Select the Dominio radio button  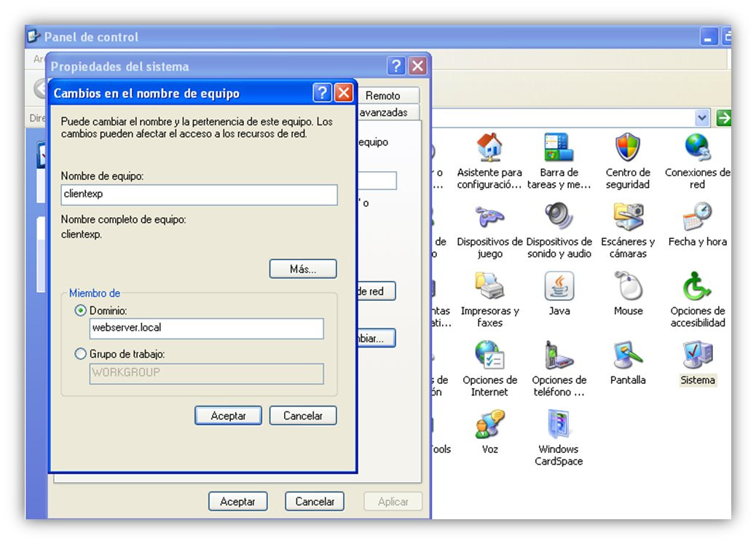pos(81,310)
